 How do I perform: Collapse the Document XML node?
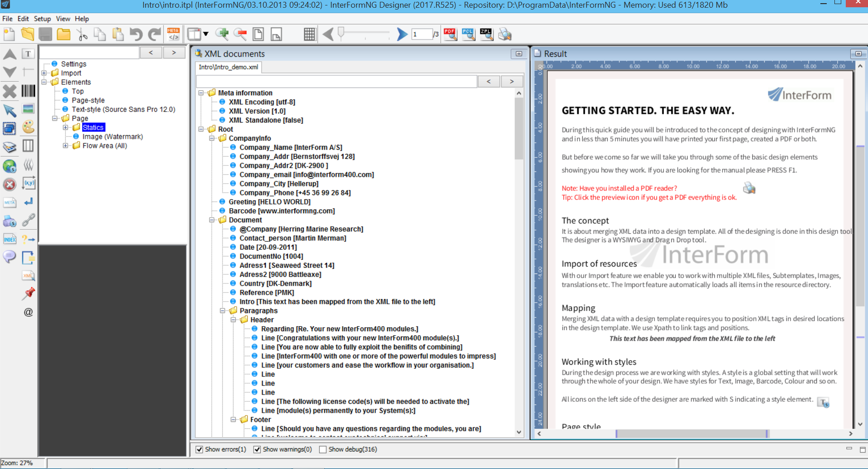212,220
